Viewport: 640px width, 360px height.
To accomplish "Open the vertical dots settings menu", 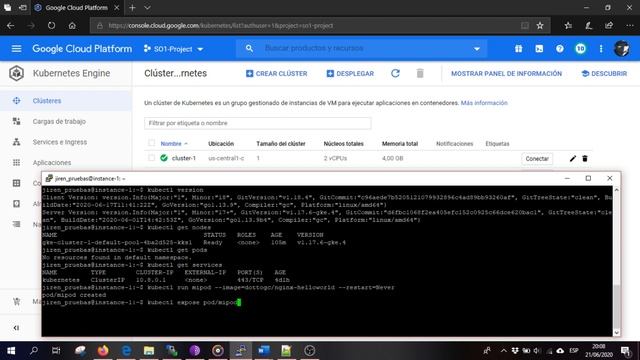I will (x=601, y=49).
